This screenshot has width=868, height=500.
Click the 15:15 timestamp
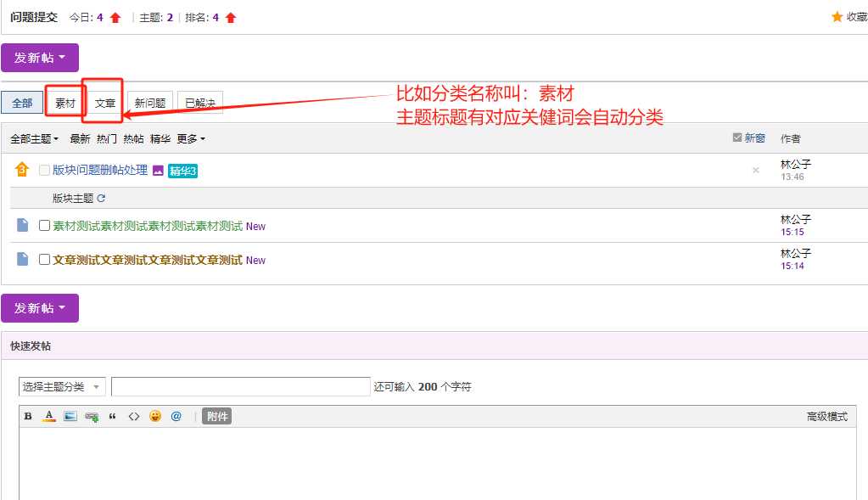[x=792, y=232]
